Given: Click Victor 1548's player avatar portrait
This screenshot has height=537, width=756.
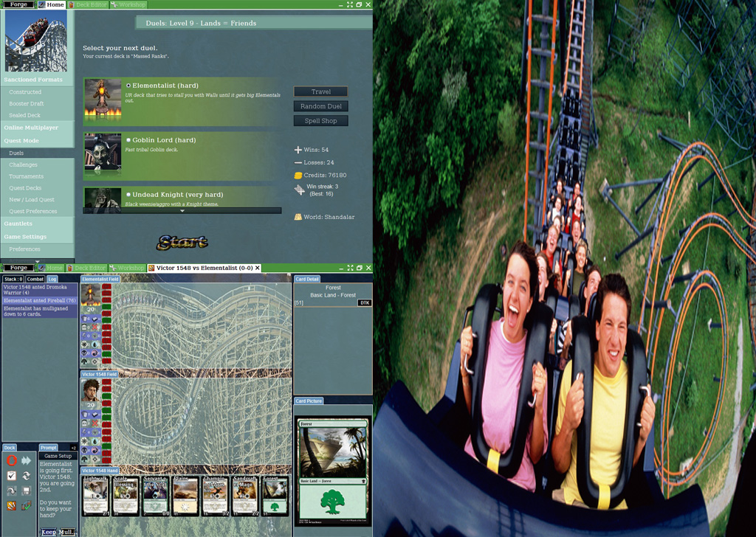Looking at the screenshot, I should click(x=91, y=389).
